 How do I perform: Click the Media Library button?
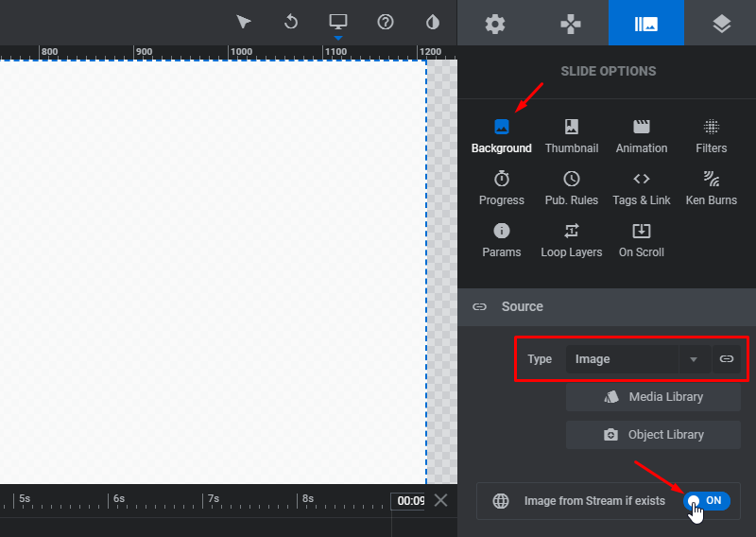point(653,397)
